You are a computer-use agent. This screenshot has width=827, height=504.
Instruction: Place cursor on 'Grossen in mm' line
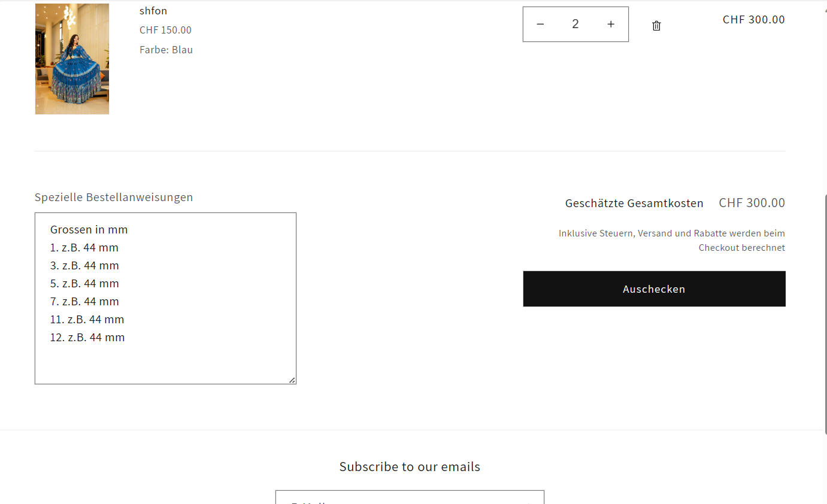click(89, 230)
